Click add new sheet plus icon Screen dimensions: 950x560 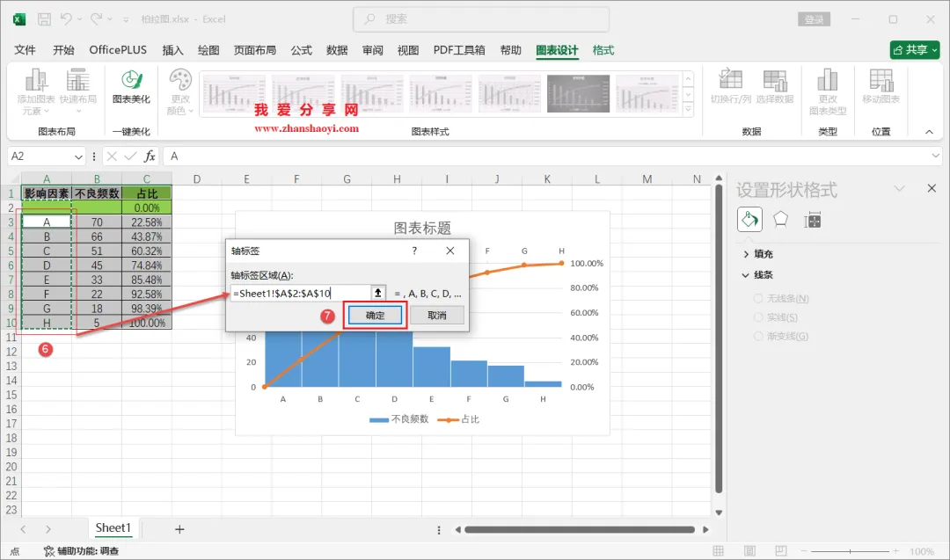tap(179, 529)
